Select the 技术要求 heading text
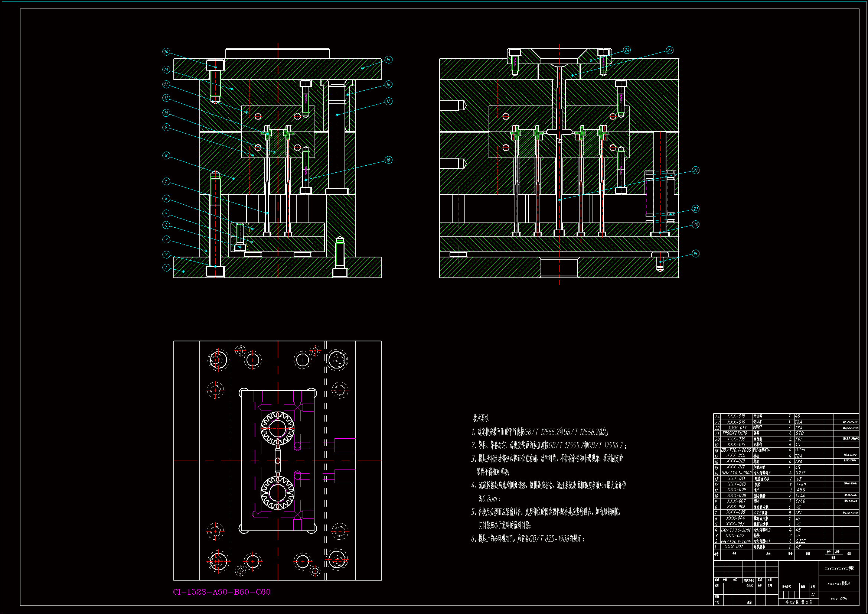868x614 pixels. point(480,418)
